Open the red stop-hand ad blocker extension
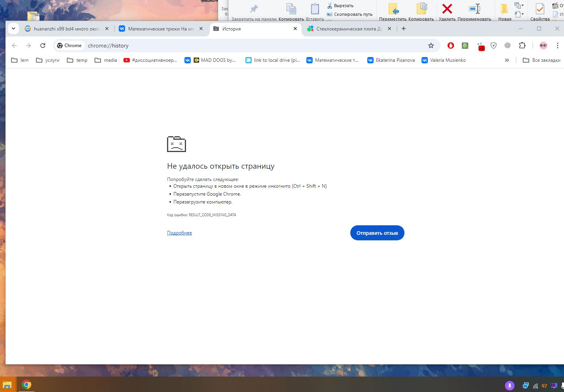Screen dimensions: 564x392 pyautogui.click(x=450, y=46)
